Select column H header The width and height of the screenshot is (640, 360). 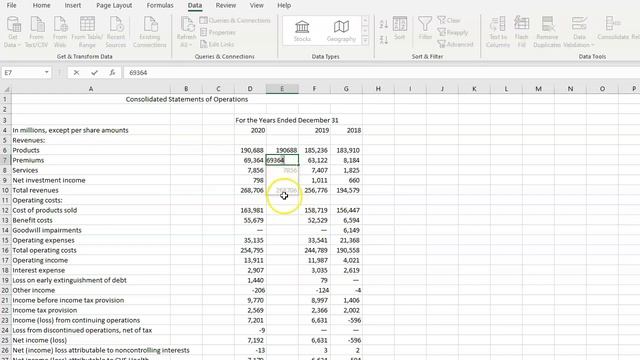point(378,89)
